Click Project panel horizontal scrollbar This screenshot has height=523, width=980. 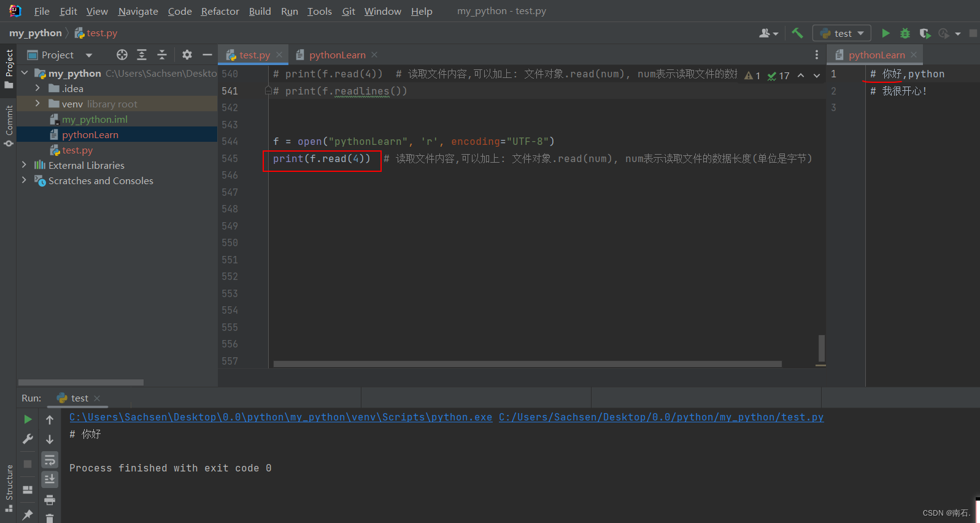tap(80, 382)
